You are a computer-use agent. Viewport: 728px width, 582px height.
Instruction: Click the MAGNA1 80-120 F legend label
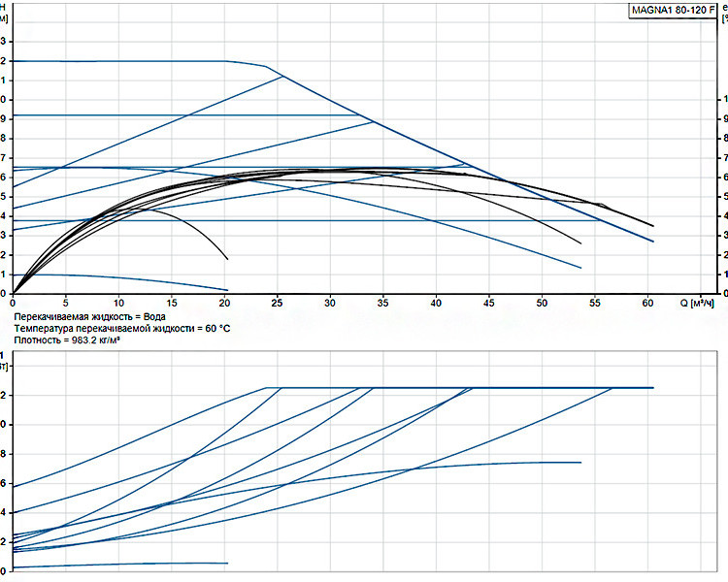(x=673, y=10)
